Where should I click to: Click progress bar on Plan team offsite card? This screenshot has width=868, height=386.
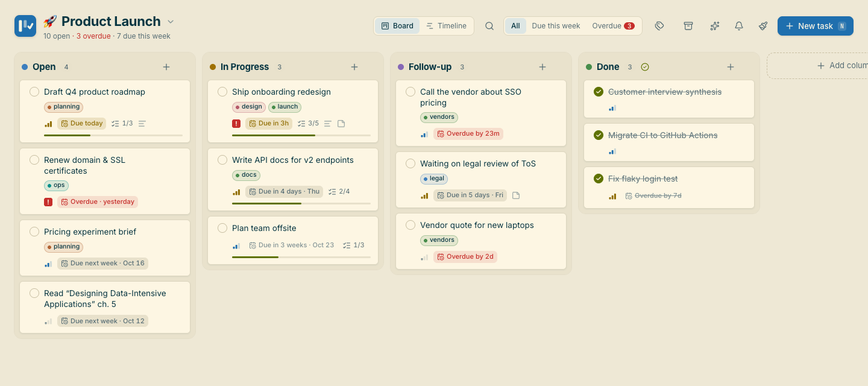point(301,257)
